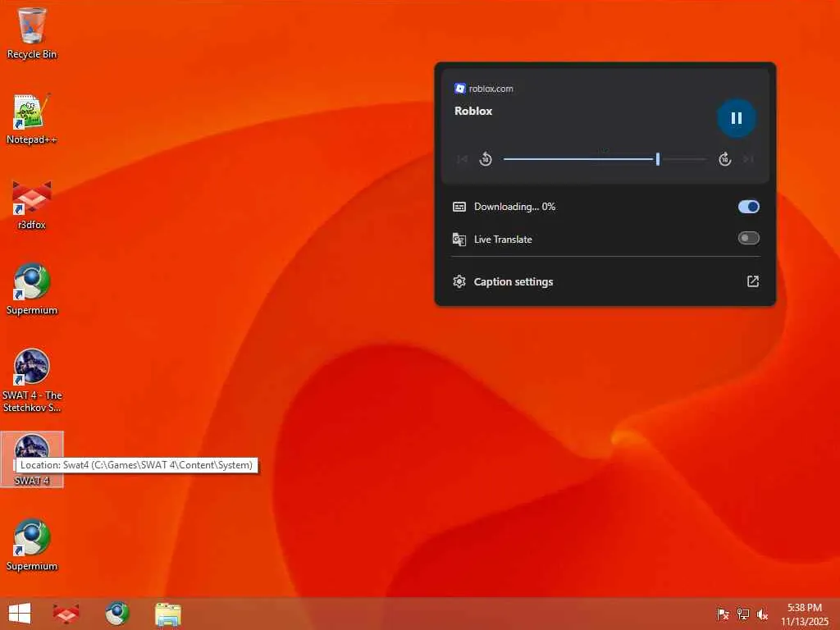Select the highlighted SWAT 4 shortcut
The width and height of the screenshot is (840, 630).
(x=32, y=459)
